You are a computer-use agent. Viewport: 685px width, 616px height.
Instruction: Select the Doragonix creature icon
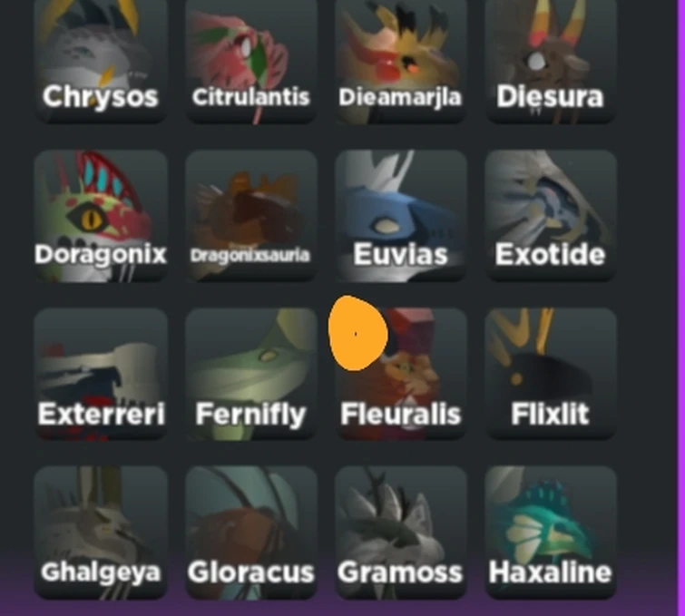(x=101, y=216)
